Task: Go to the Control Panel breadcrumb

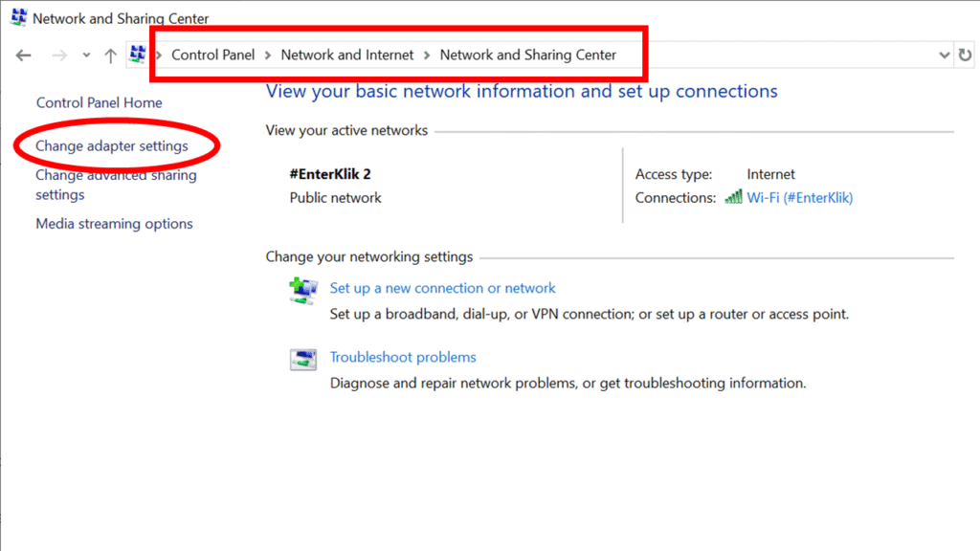Action: tap(212, 55)
